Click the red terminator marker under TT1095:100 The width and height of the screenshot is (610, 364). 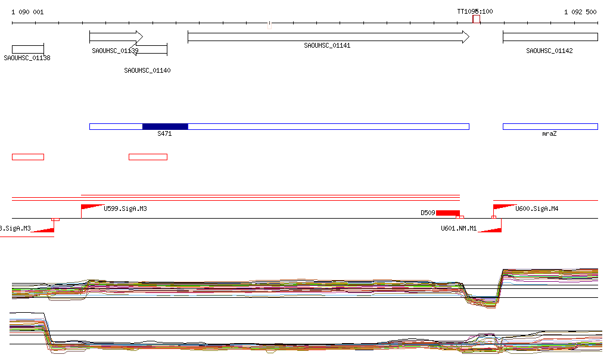tap(476, 19)
